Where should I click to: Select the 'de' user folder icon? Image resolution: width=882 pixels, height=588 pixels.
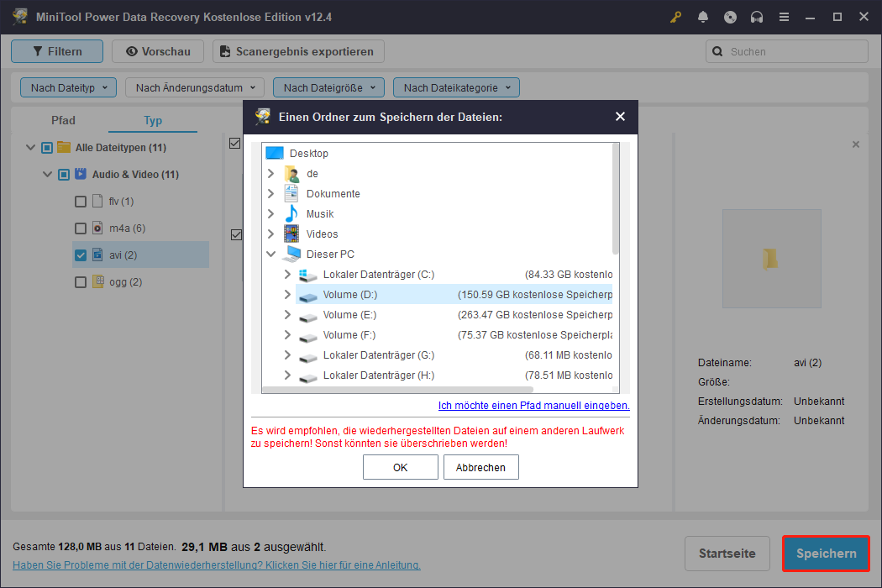(291, 173)
